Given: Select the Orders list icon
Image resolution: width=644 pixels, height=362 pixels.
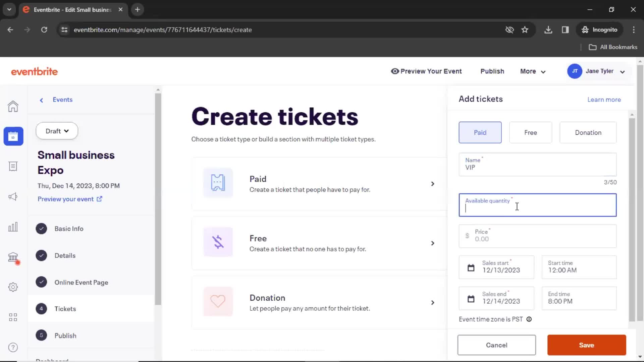Looking at the screenshot, I should [x=13, y=167].
